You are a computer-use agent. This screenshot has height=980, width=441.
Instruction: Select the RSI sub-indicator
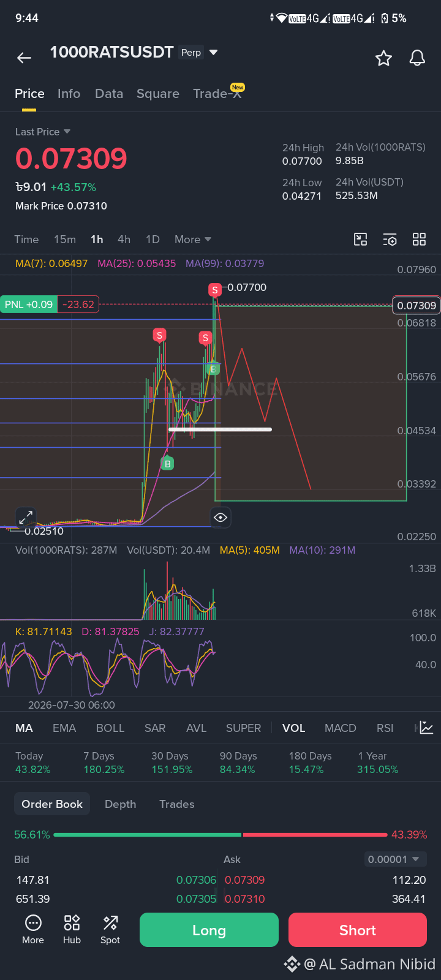(x=385, y=728)
